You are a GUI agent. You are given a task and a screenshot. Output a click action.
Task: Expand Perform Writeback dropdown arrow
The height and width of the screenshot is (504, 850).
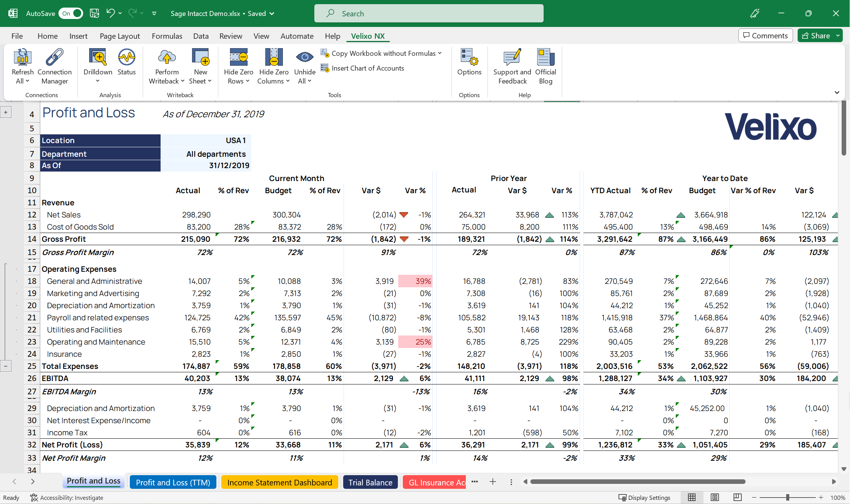(x=183, y=81)
